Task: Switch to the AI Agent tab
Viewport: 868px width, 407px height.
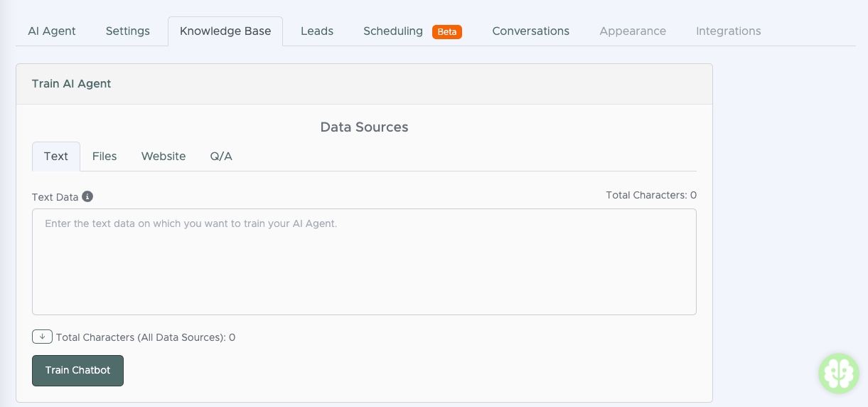Action: (52, 31)
